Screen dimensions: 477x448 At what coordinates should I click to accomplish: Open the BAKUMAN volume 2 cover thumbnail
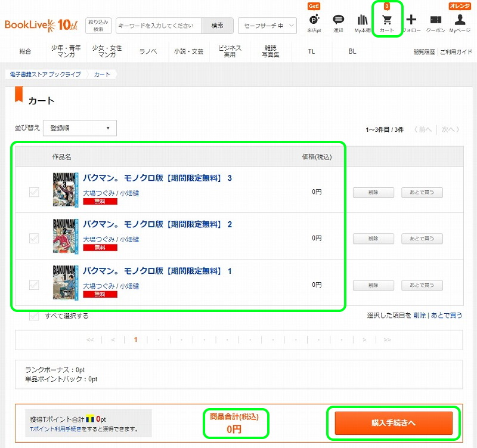point(66,236)
